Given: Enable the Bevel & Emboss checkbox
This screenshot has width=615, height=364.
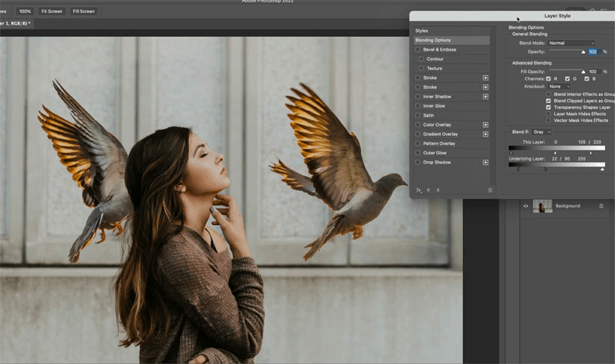Looking at the screenshot, I should [417, 49].
